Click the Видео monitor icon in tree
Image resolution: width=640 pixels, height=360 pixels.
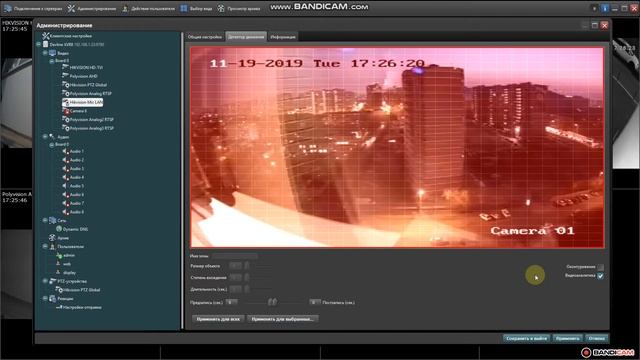(x=52, y=53)
